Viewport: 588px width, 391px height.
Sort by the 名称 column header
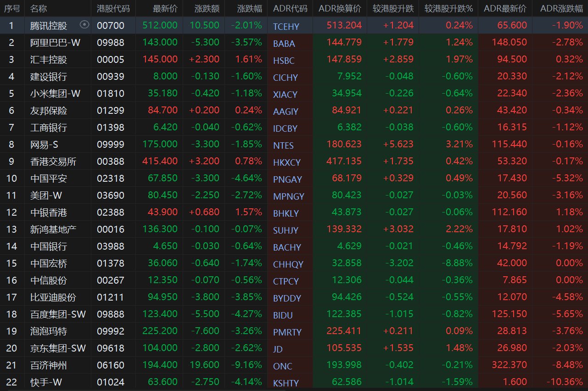(x=39, y=9)
